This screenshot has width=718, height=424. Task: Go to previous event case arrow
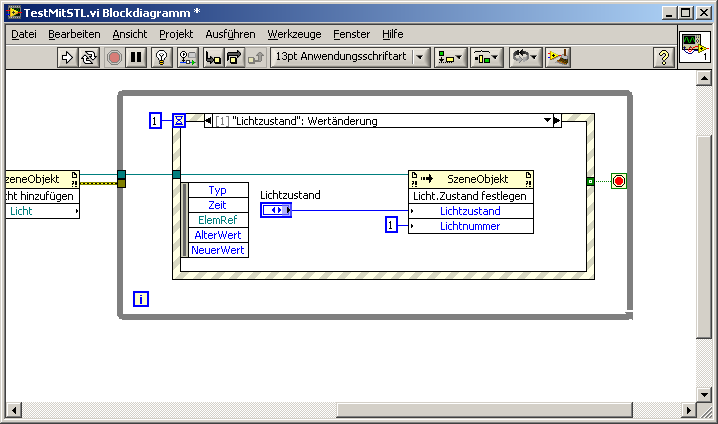208,121
